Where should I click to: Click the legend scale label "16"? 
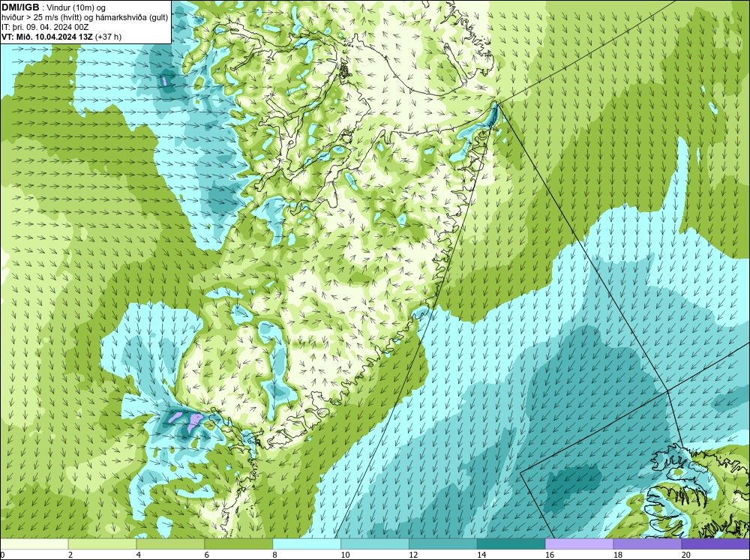coord(550,555)
